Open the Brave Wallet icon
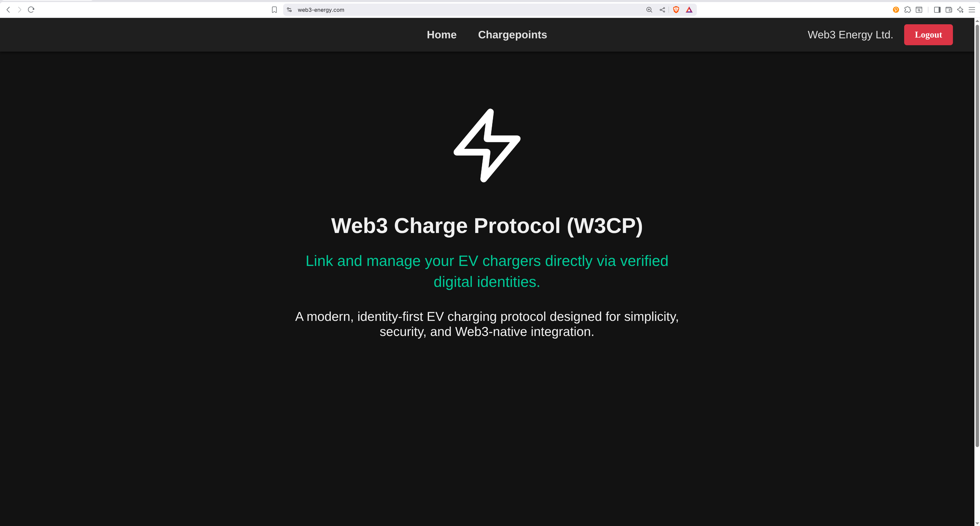The height and width of the screenshot is (526, 980). 949,10
